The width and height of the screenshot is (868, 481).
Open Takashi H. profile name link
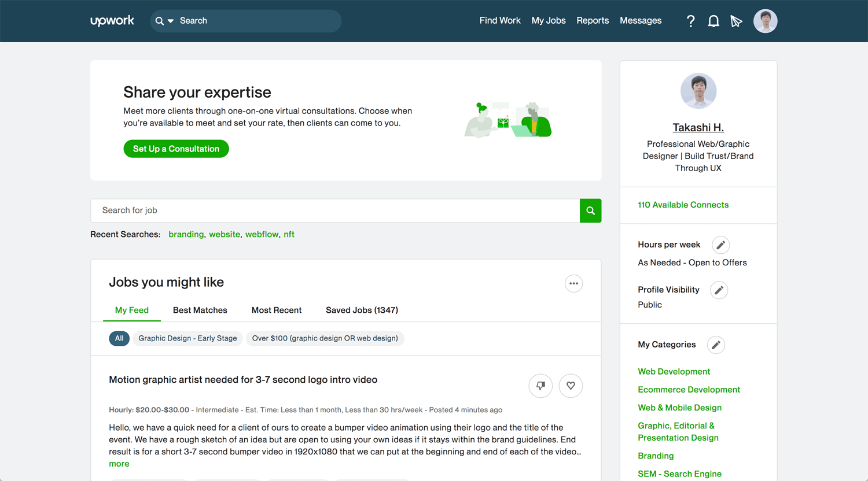[x=698, y=127]
